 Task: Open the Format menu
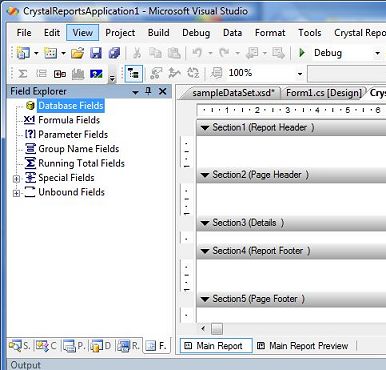(270, 33)
